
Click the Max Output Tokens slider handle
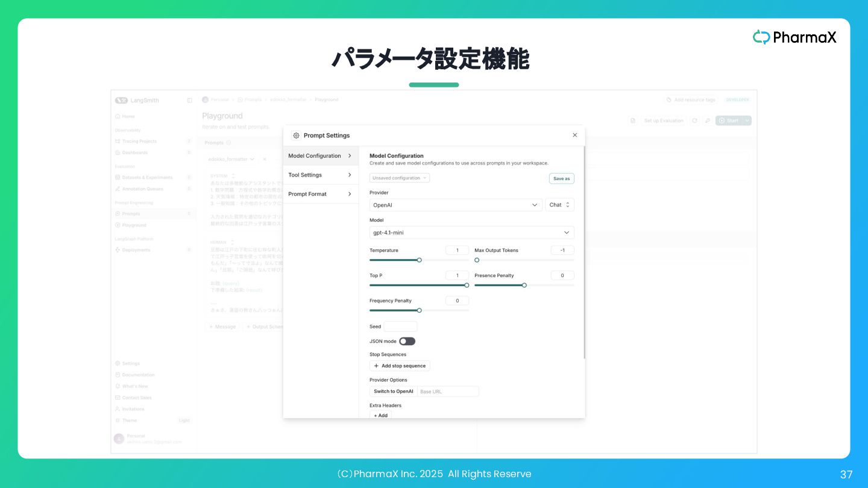tap(477, 260)
